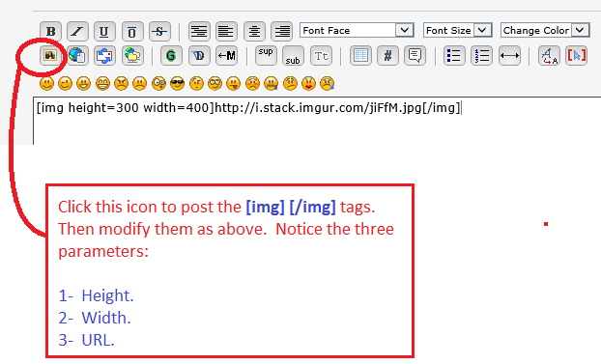The image size is (601, 364).
Task: Insert a hyperlink with the globe icon
Action: (x=78, y=56)
